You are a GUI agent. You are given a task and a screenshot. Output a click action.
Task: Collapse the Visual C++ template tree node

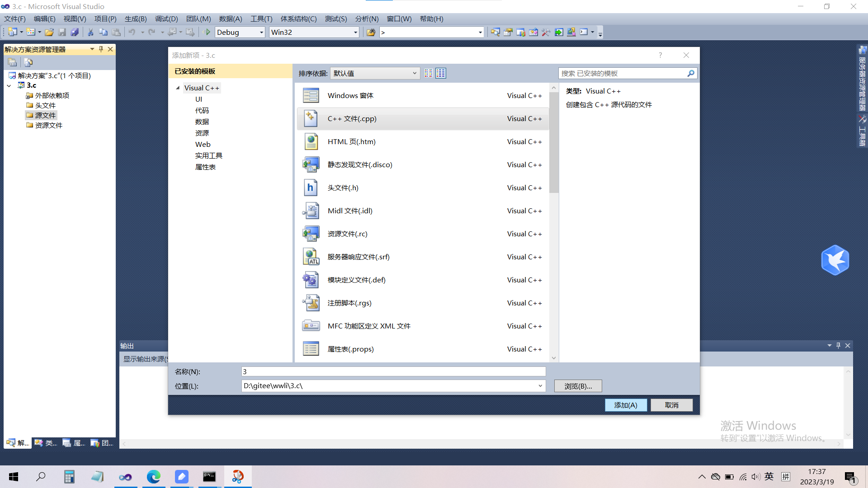point(178,88)
